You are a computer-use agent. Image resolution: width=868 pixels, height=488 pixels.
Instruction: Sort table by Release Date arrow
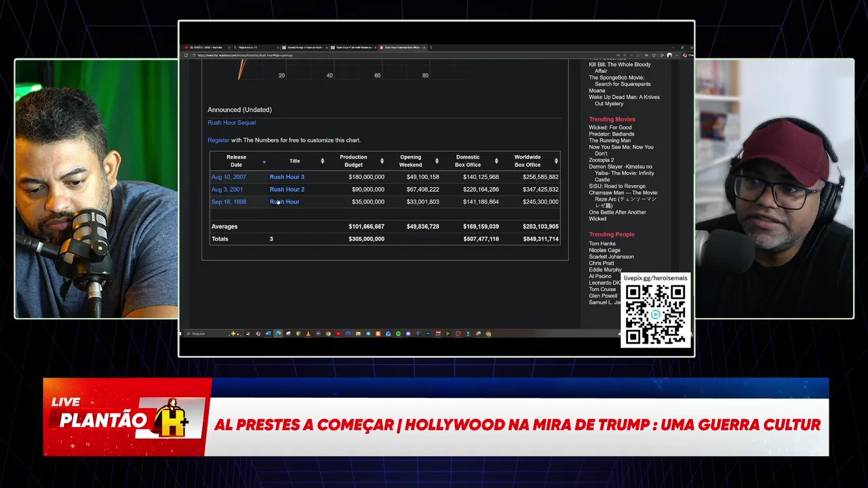point(264,161)
